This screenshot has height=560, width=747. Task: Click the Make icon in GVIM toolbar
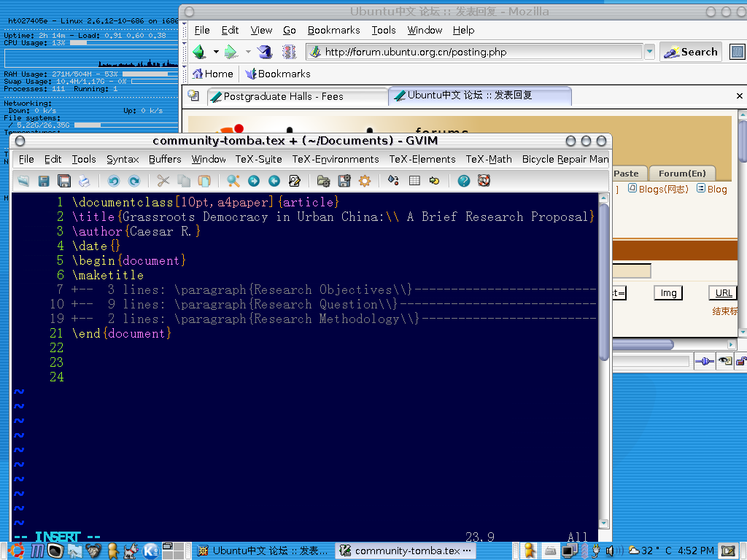(x=393, y=181)
